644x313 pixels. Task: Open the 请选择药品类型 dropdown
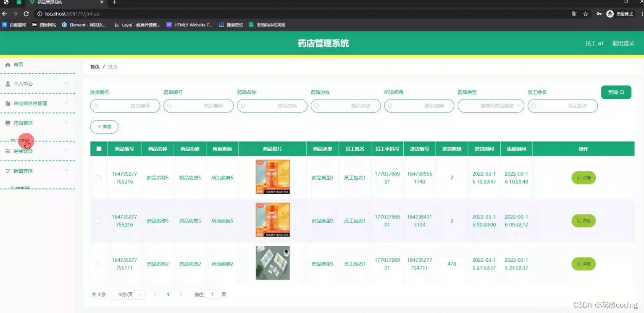[491, 106]
